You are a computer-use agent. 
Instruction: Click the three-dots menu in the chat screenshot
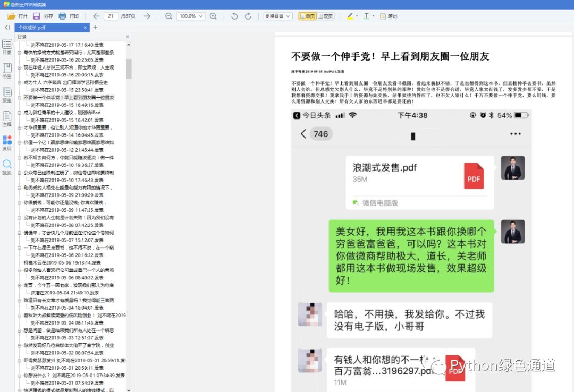(516, 134)
